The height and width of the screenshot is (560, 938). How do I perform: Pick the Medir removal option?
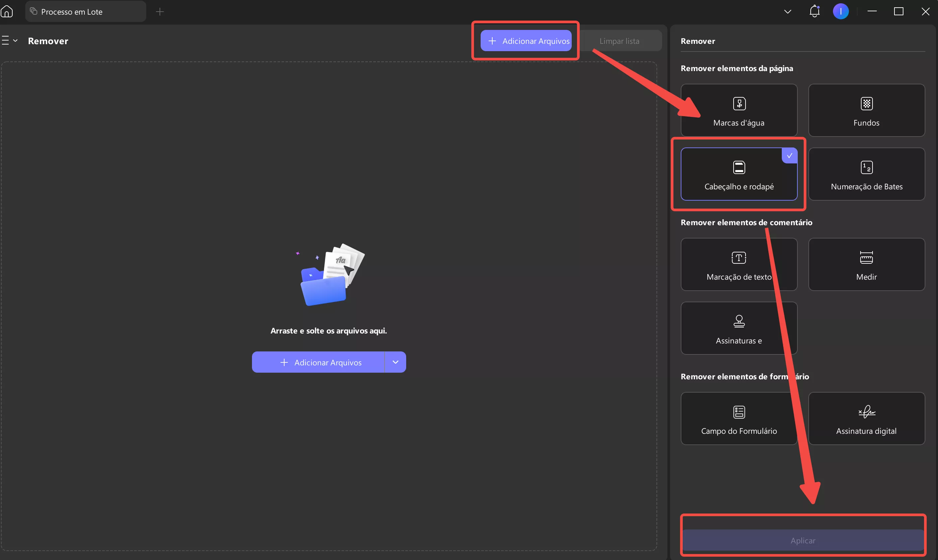tap(866, 264)
